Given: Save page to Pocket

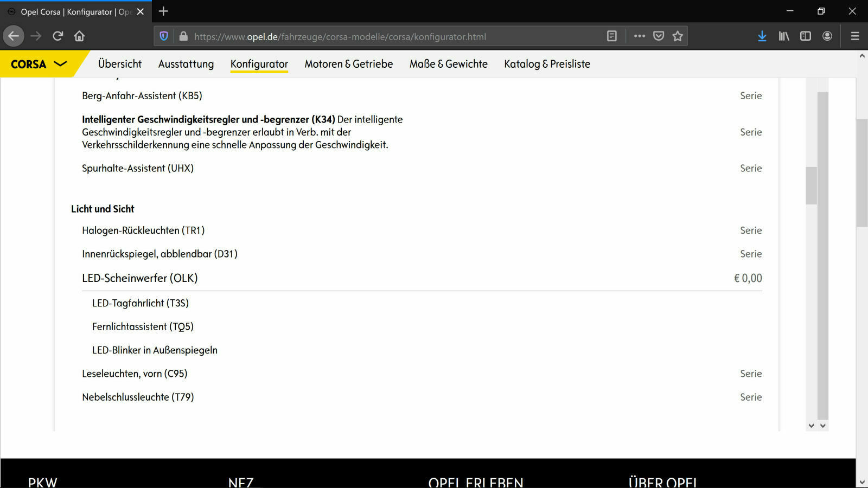Looking at the screenshot, I should [x=659, y=36].
